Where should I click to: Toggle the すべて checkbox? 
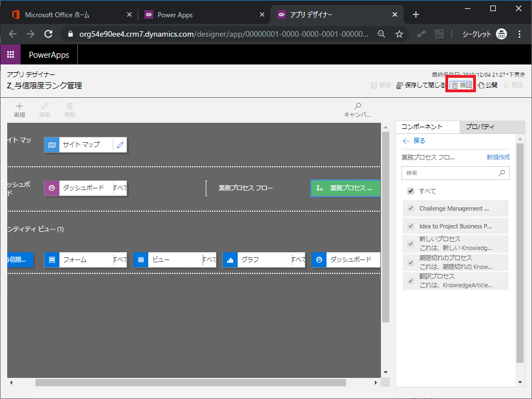tap(411, 191)
